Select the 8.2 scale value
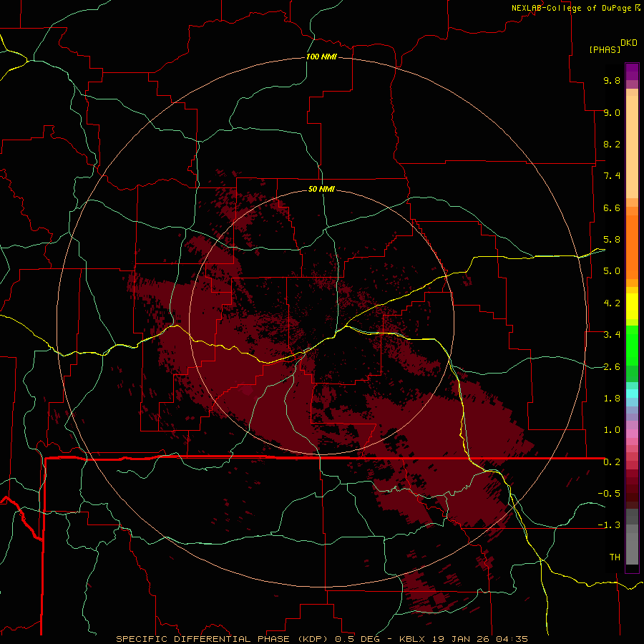Image resolution: width=644 pixels, height=644 pixels. click(612, 144)
